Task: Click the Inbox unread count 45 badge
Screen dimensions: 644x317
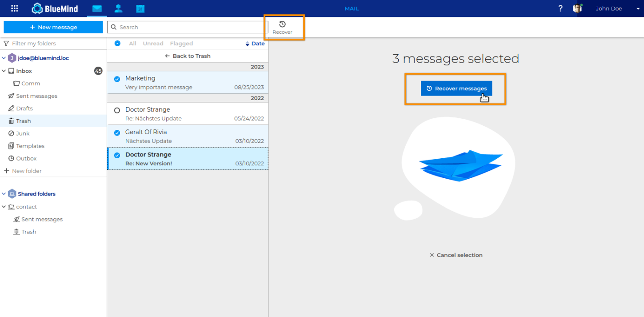Action: 98,71
